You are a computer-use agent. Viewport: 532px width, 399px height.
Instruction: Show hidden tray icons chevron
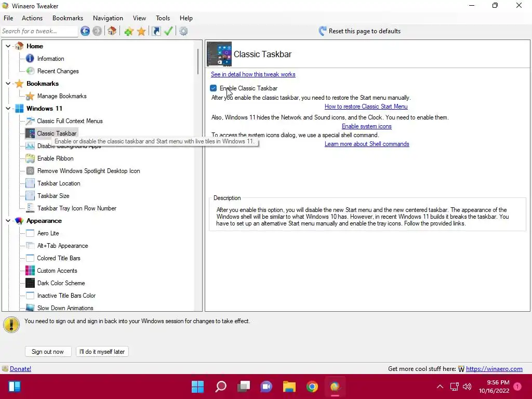coord(440,387)
